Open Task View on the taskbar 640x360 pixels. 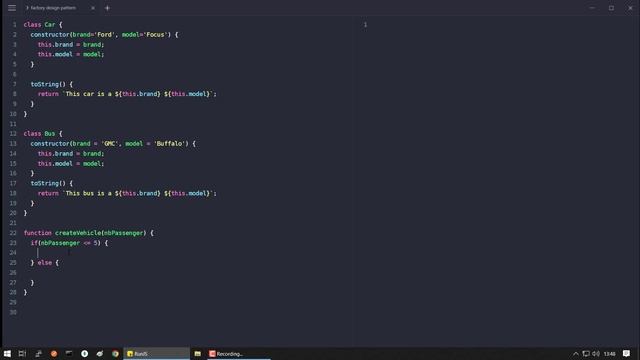22,353
